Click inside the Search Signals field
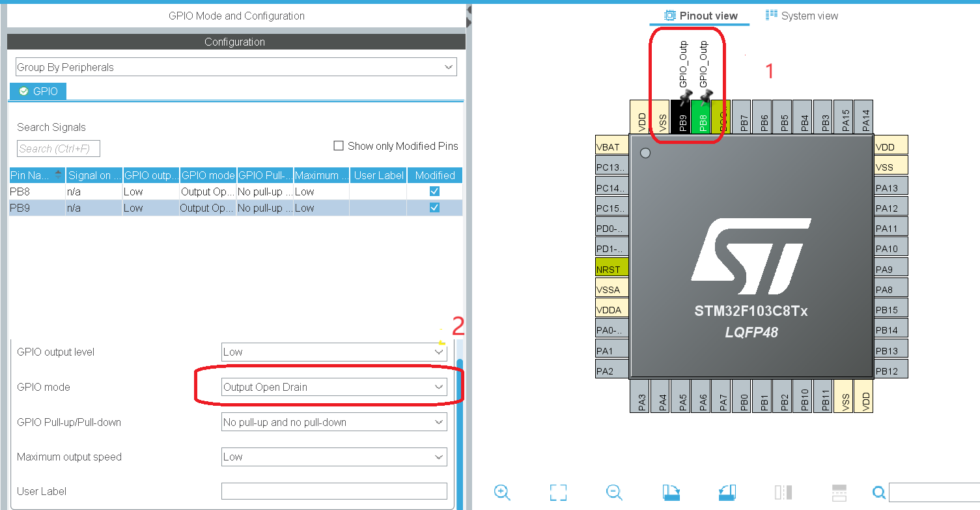This screenshot has height=510, width=980. tap(58, 149)
